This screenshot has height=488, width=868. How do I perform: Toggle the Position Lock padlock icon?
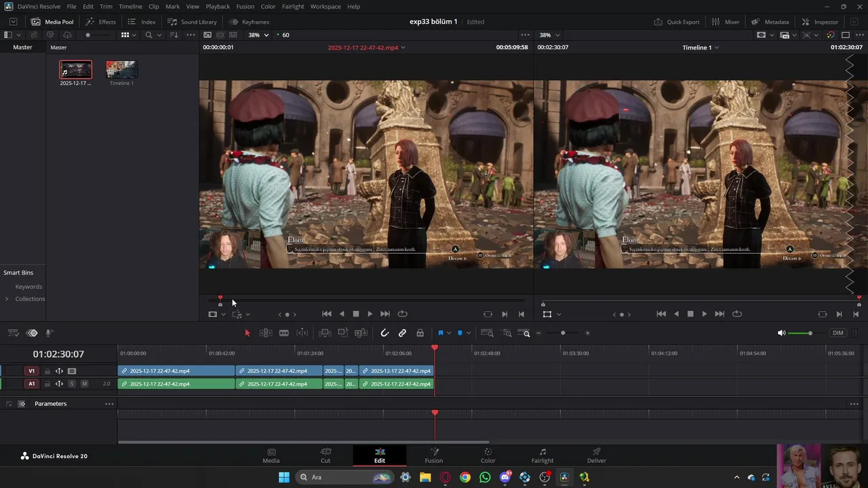click(x=420, y=333)
